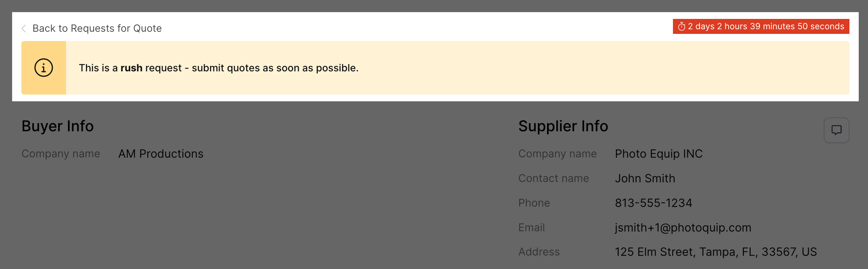The image size is (868, 269).
Task: Click the info circle icon in the rush banner
Action: (44, 68)
